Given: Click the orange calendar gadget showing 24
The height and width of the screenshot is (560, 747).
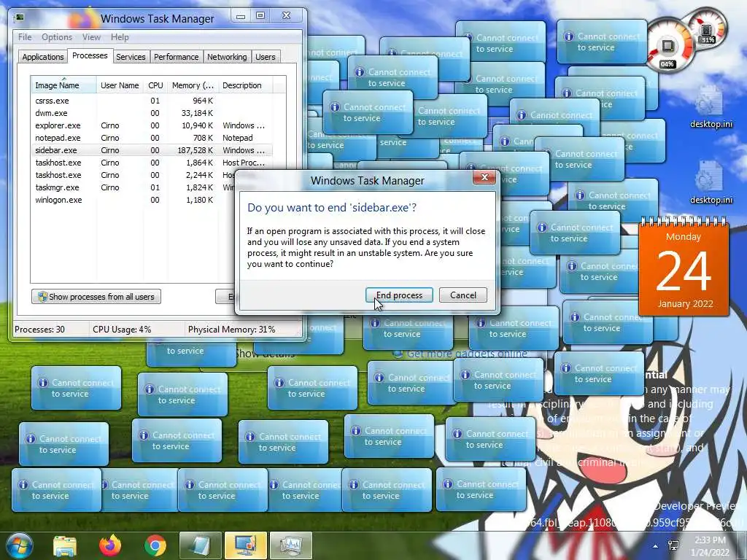Looking at the screenshot, I should coord(684,268).
